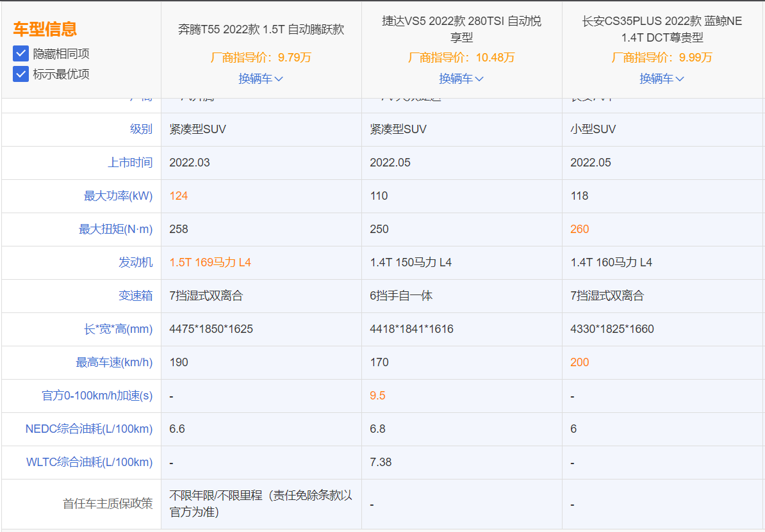This screenshot has height=532, width=765.
Task: Open the 捷达VS5 2022款 280TSI 自动悦享型 title
Action: (x=461, y=29)
